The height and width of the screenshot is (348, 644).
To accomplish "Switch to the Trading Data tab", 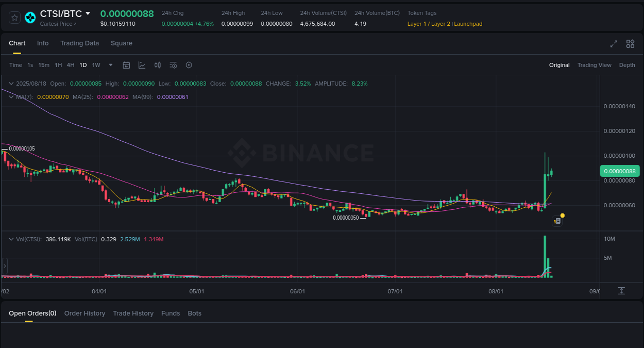I will 79,43.
